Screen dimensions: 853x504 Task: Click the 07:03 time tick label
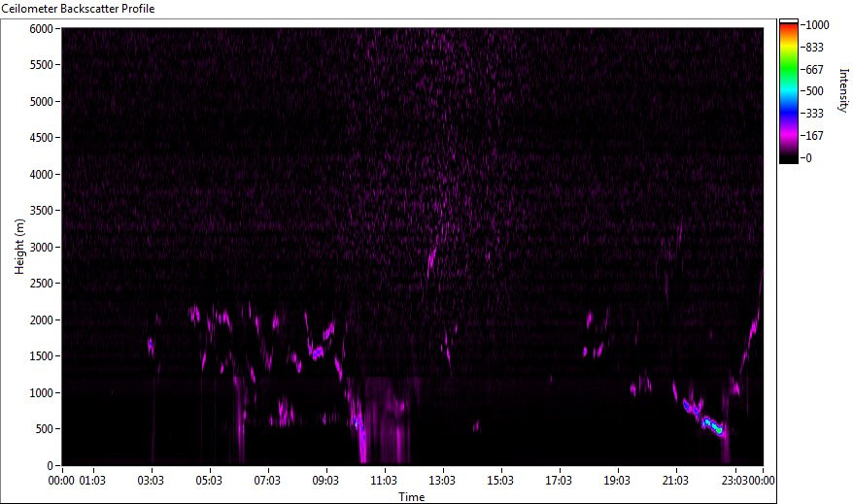tap(267, 481)
